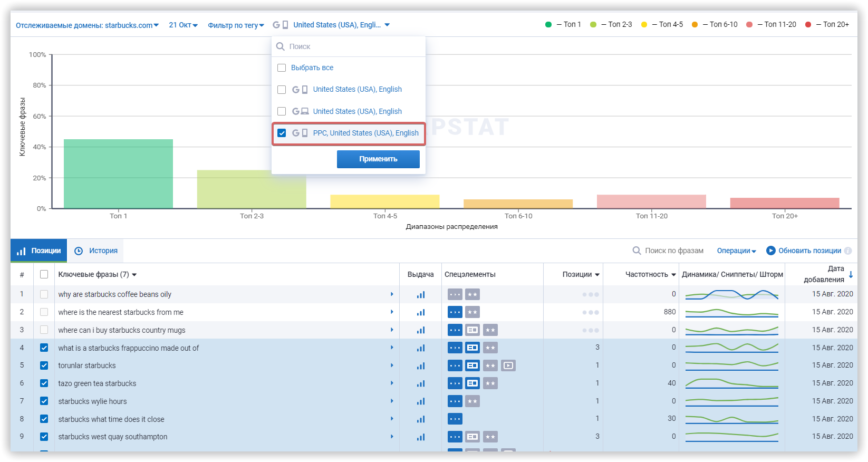
Task: Open SERP chart icon for 'where is the nearest starbucks from me'
Action: (421, 312)
